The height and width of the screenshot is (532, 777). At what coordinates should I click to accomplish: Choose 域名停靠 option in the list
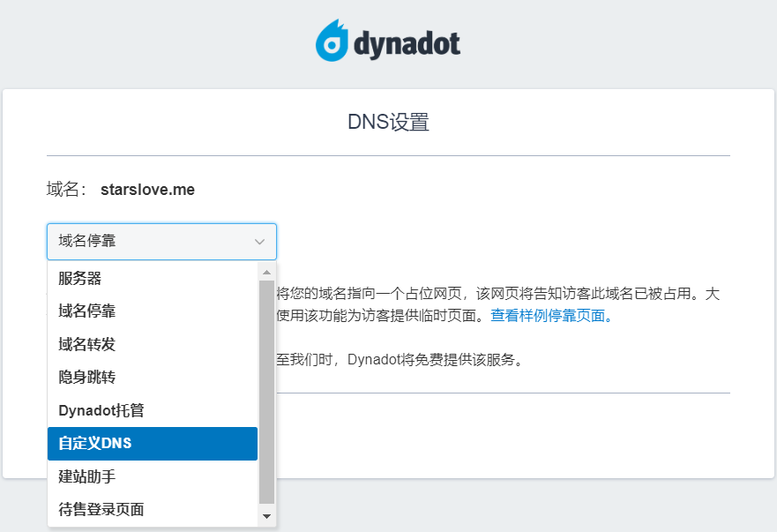click(153, 311)
